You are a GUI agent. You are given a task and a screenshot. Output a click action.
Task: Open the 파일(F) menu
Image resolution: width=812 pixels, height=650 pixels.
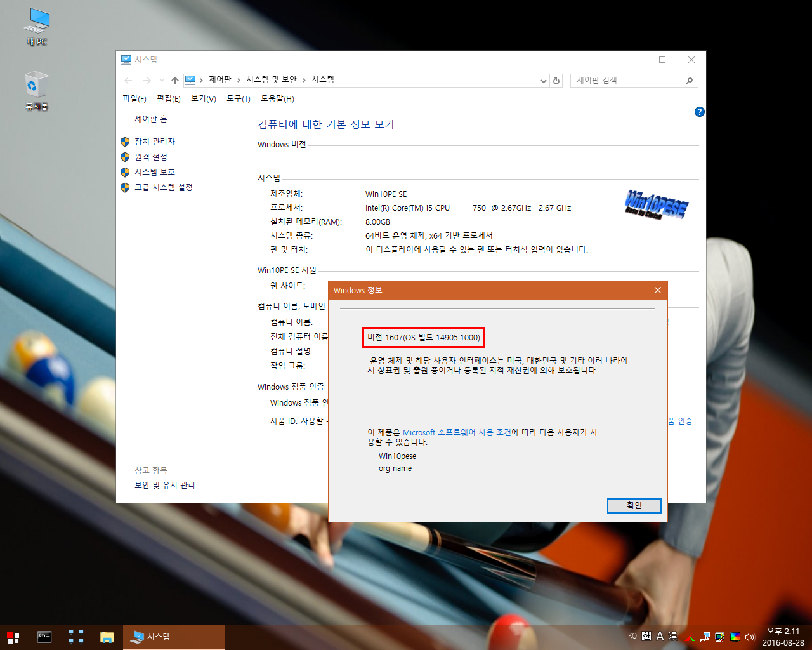coord(134,98)
